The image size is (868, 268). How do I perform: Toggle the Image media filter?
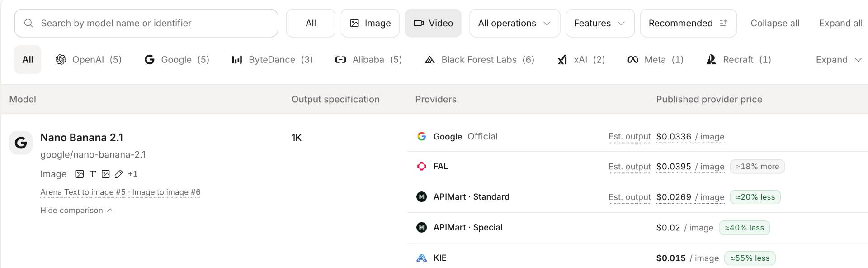pos(370,23)
